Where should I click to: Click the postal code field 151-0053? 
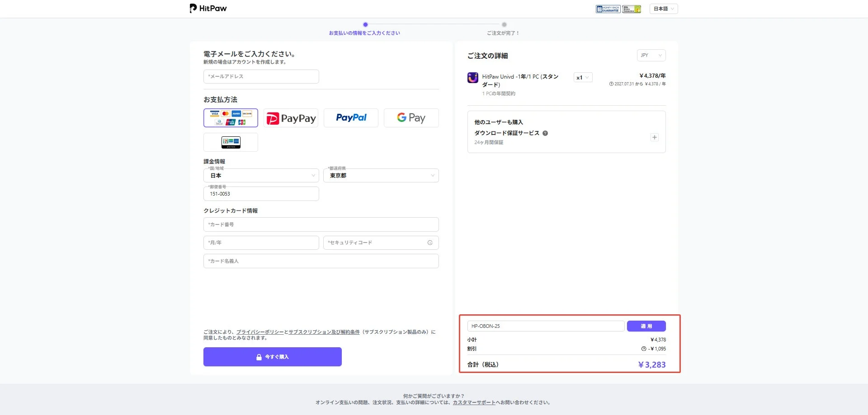click(x=261, y=194)
